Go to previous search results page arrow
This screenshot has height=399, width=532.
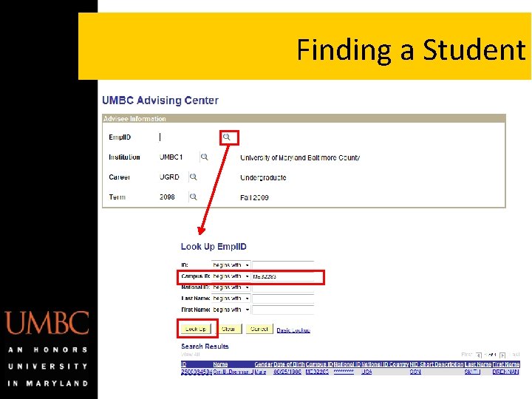pyautogui.click(x=478, y=355)
